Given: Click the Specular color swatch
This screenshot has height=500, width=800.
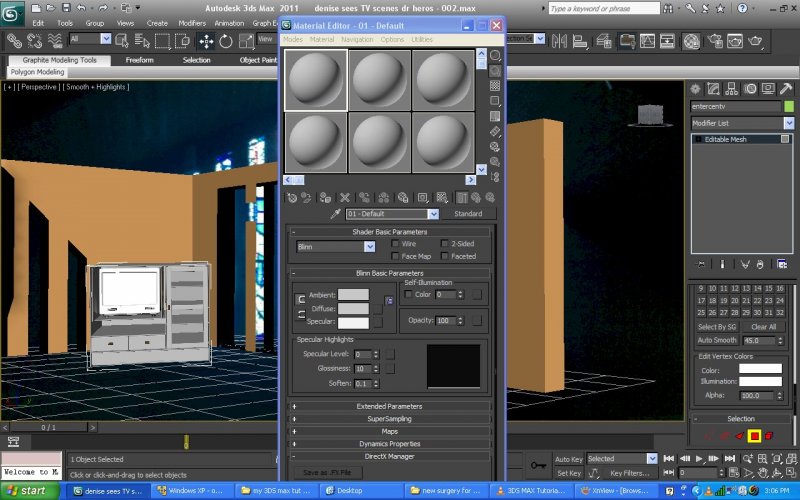Looking at the screenshot, I should (353, 322).
